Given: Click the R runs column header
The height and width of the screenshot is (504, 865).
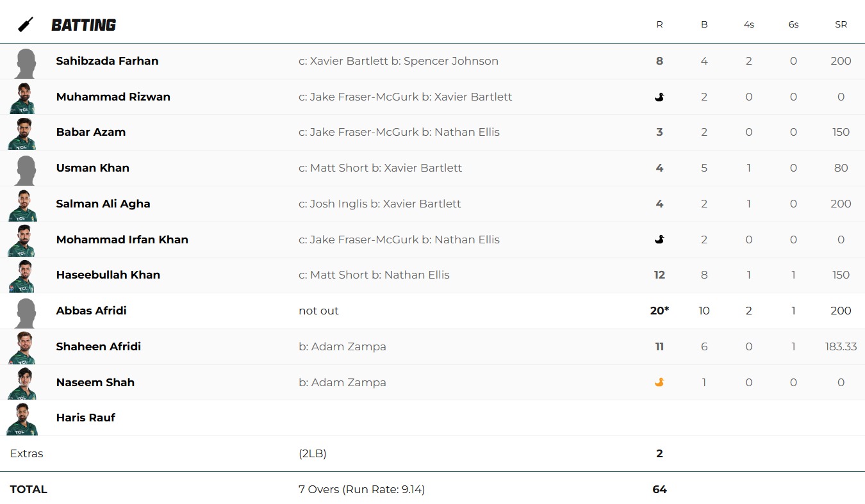Looking at the screenshot, I should [659, 25].
